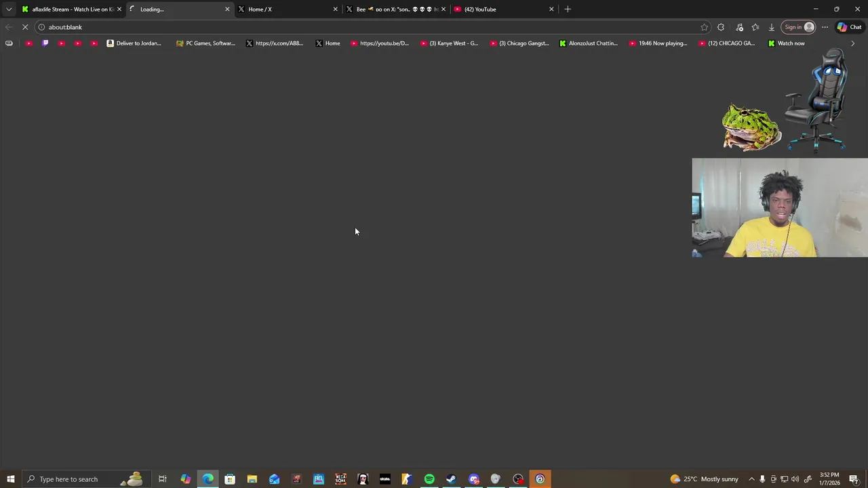This screenshot has height=488, width=868.
Task: Open the Downloads icon in toolbar
Action: pyautogui.click(x=771, y=27)
